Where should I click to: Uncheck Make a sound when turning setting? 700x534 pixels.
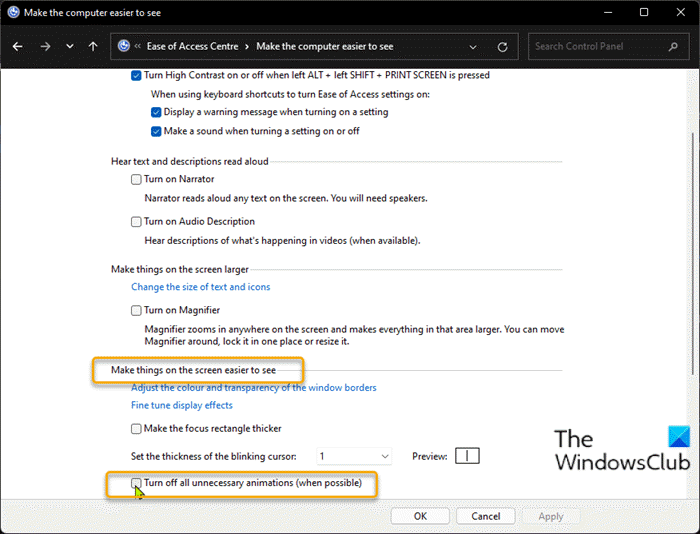click(156, 131)
